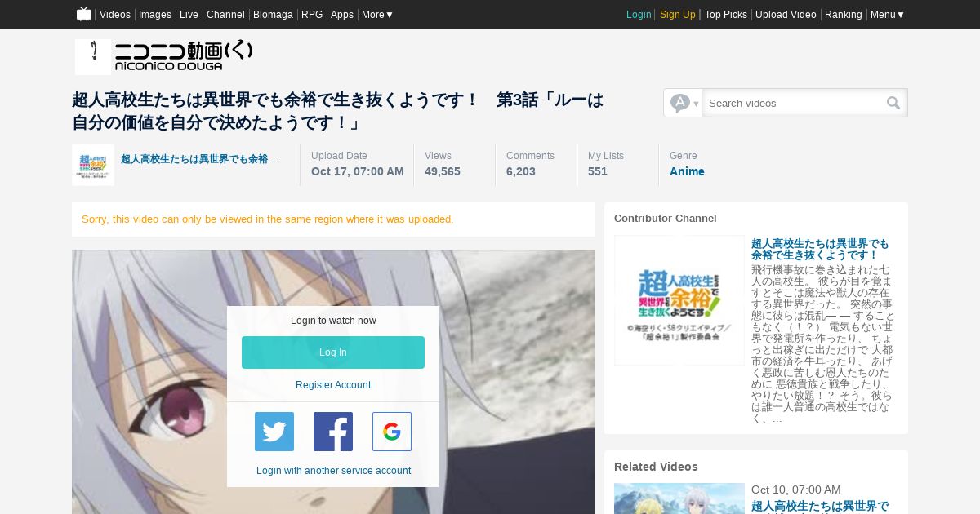Log in with the Twitter icon
Viewport: 980px width, 514px height.
tap(274, 432)
